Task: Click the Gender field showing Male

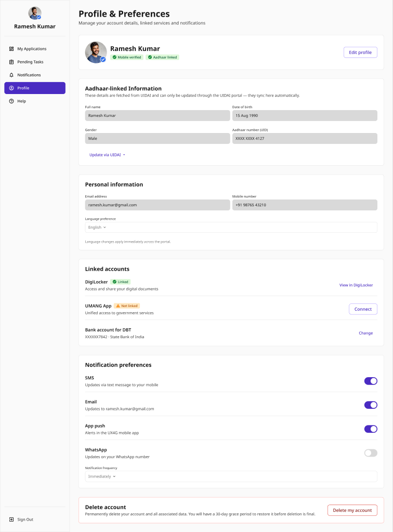Action: (x=158, y=138)
